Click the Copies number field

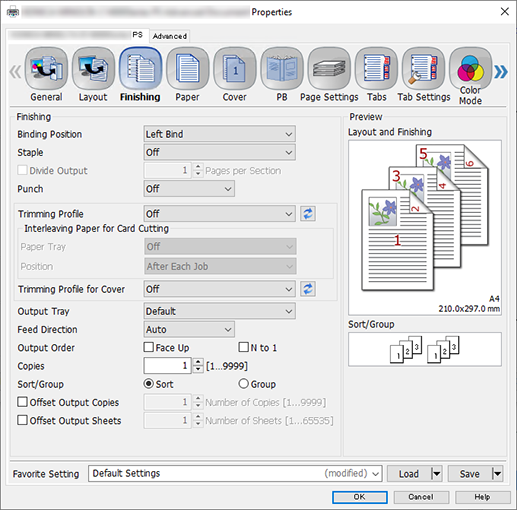(x=167, y=366)
